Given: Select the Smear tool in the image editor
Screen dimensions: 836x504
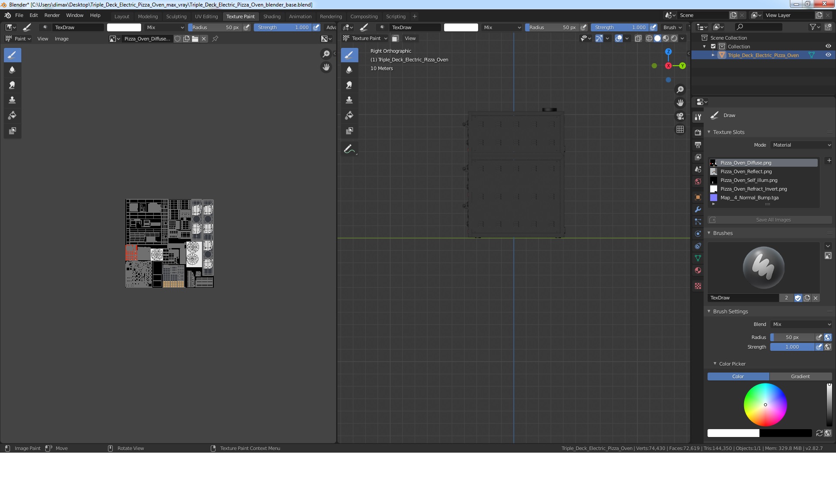Looking at the screenshot, I should 12,85.
